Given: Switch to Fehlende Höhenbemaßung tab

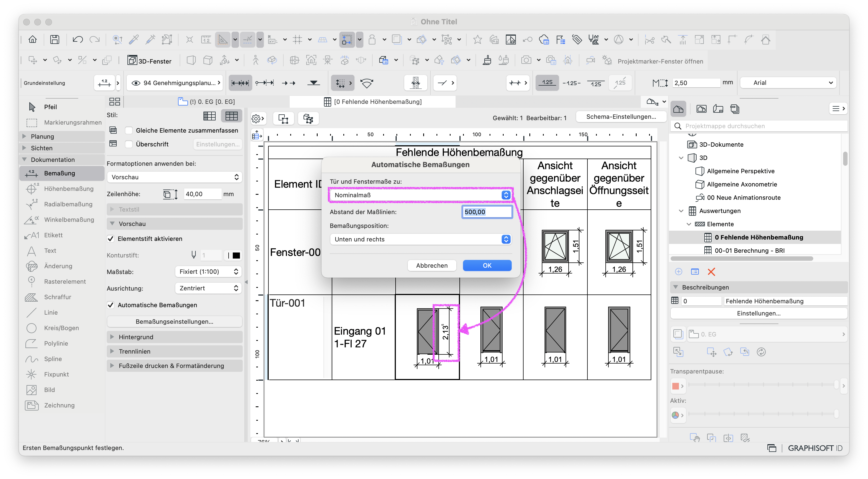Looking at the screenshot, I should click(x=373, y=102).
